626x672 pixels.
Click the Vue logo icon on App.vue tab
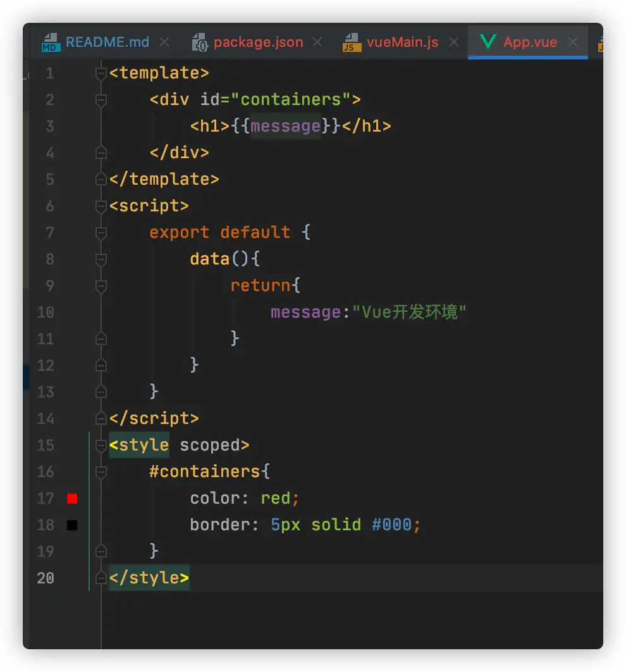[x=488, y=42]
